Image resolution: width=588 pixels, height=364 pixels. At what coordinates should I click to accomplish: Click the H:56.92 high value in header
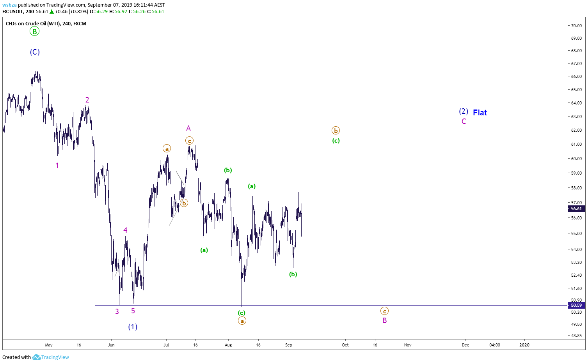(x=118, y=12)
